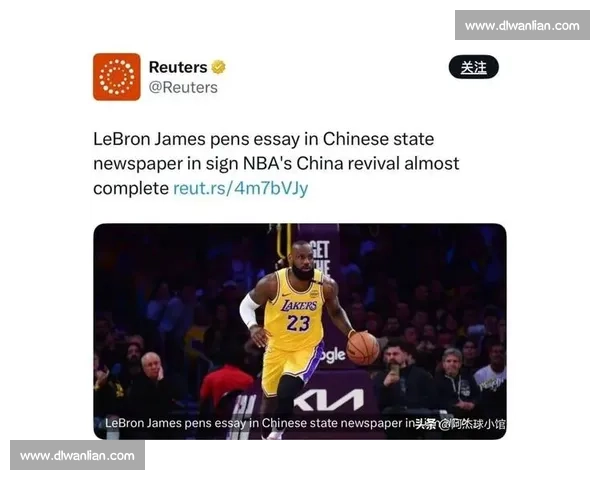Image resolution: width=600 pixels, height=480 pixels.
Task: Click the spectator in the red jacket
Action: click(x=227, y=385)
